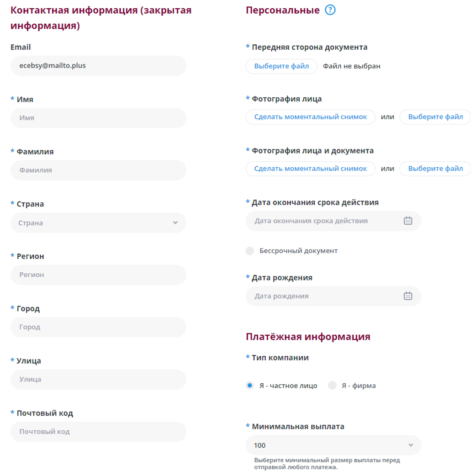
Task: Choose file for Передняя сторона документа
Action: click(281, 66)
